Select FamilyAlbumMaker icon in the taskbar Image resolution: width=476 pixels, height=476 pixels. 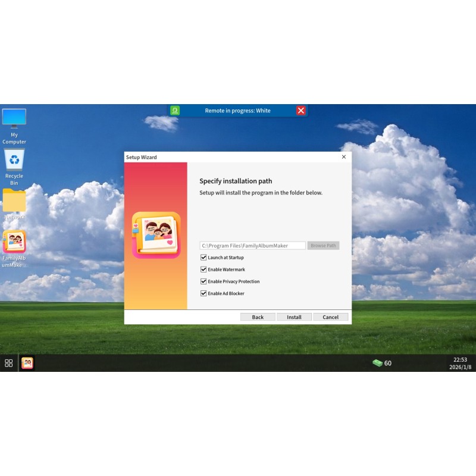pos(27,363)
